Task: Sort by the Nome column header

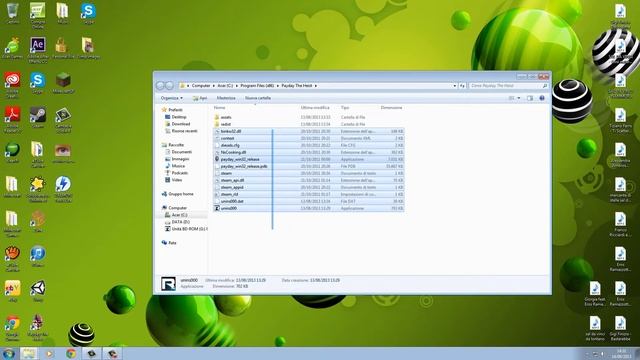Action: 220,108
